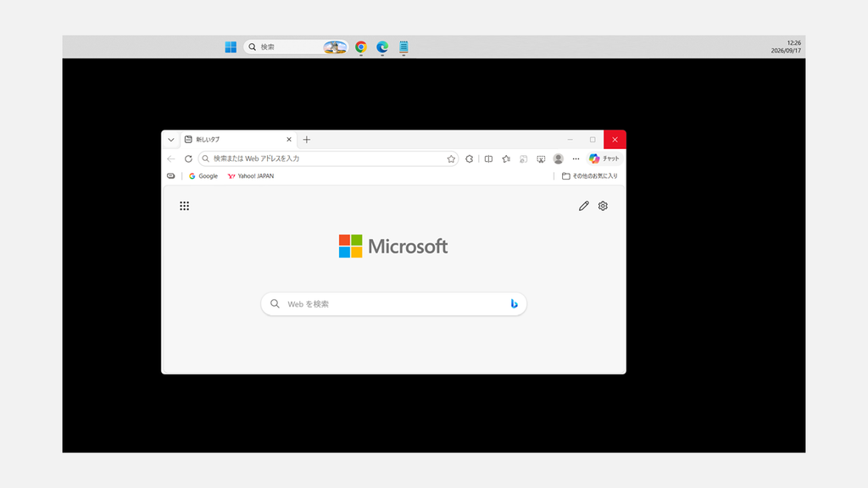This screenshot has height=488, width=868.
Task: Open a new tab with plus button
Action: [307, 140]
